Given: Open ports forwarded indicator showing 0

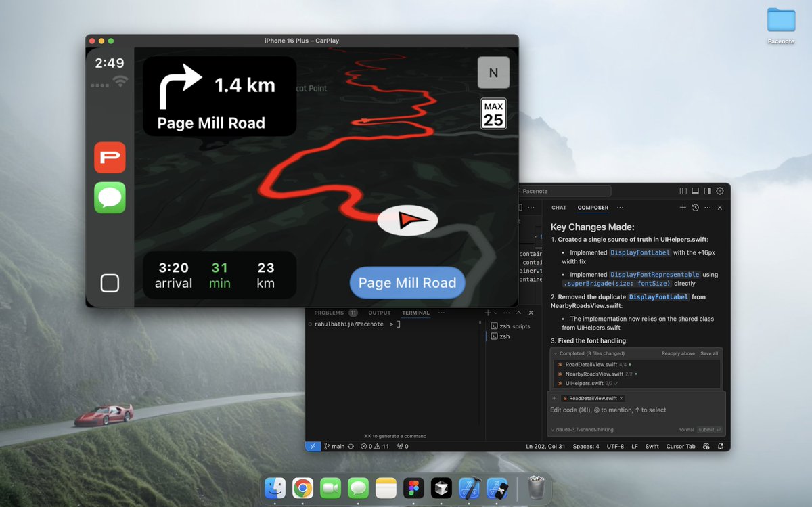Looking at the screenshot, I should (403, 446).
